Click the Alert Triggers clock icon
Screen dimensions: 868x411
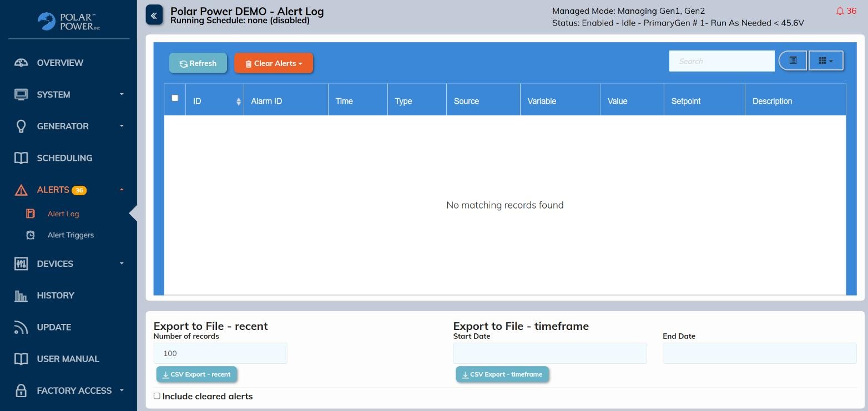pos(31,235)
